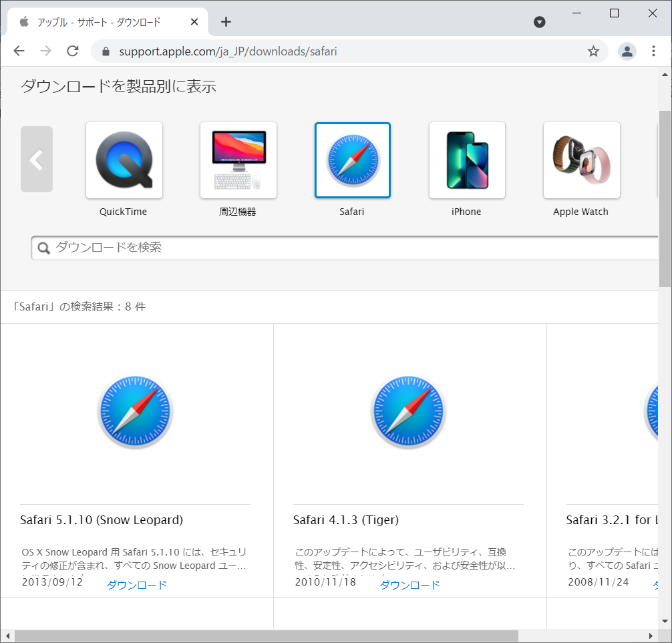Viewport: 672px width, 643px height.
Task: Select the Apple Watch product icon
Action: tap(582, 160)
